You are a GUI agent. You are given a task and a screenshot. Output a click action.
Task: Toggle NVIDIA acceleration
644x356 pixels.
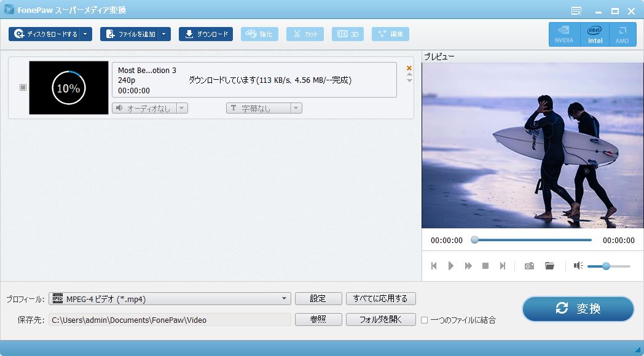click(x=564, y=34)
